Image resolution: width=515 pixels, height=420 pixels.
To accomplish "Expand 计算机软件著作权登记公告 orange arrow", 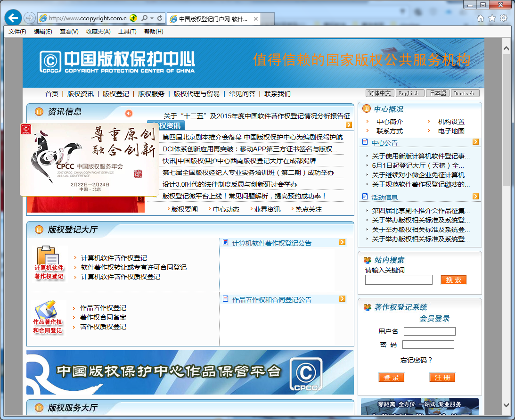I will tap(342, 242).
